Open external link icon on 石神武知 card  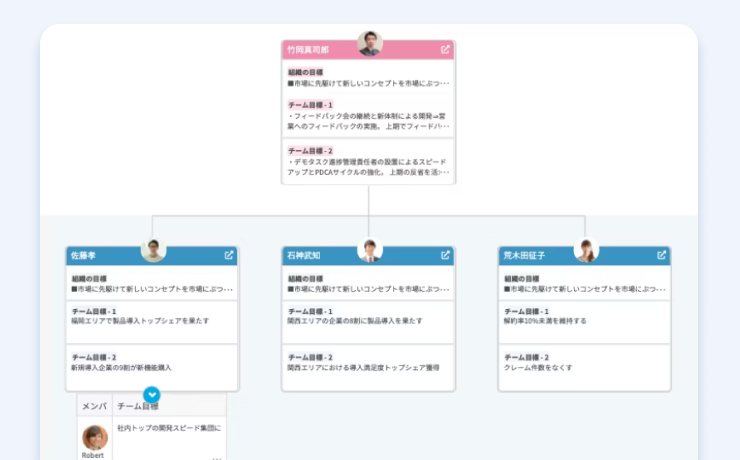coord(445,255)
